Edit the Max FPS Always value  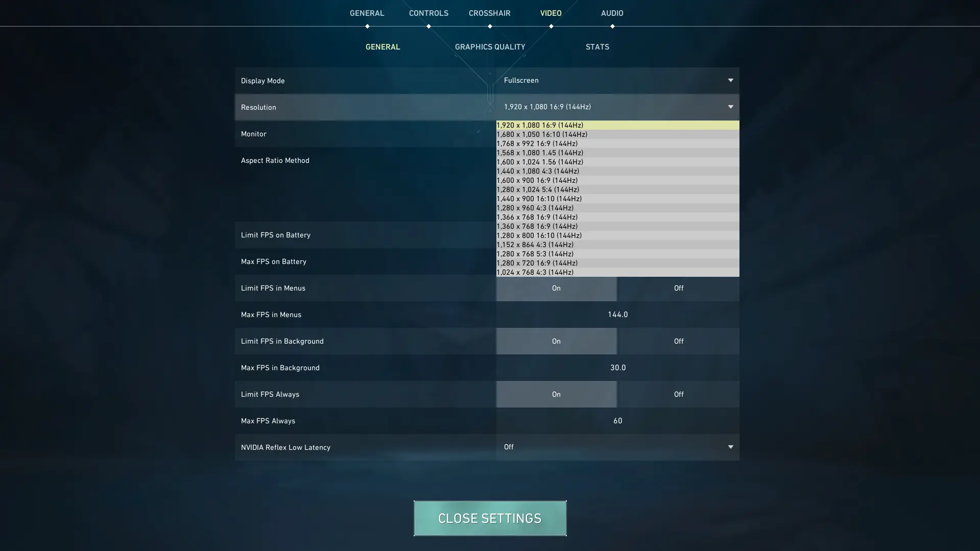pyautogui.click(x=617, y=421)
